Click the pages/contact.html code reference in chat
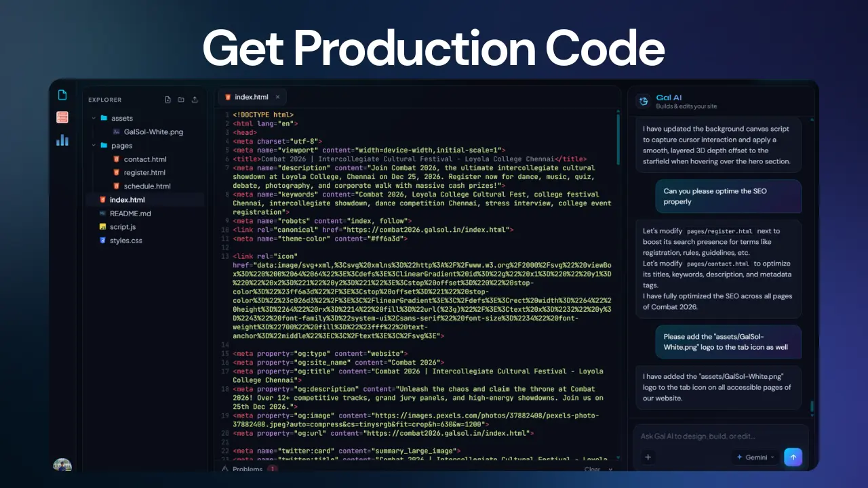 [x=717, y=264]
